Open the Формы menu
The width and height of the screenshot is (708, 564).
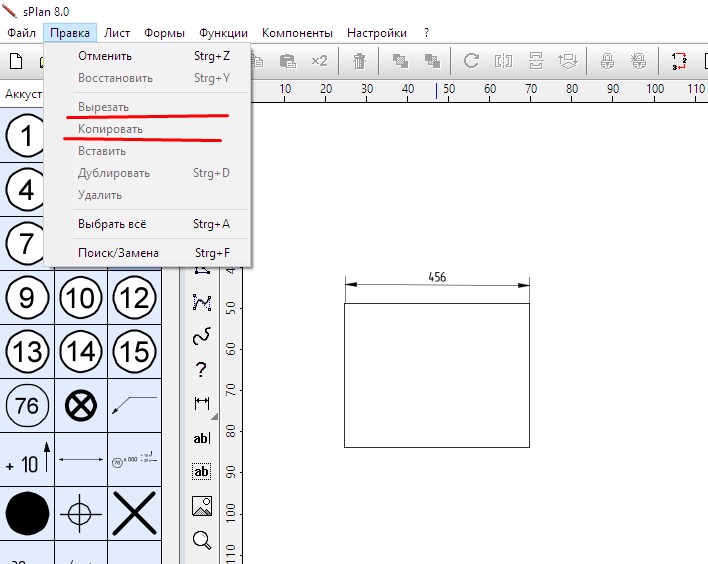pyautogui.click(x=164, y=33)
